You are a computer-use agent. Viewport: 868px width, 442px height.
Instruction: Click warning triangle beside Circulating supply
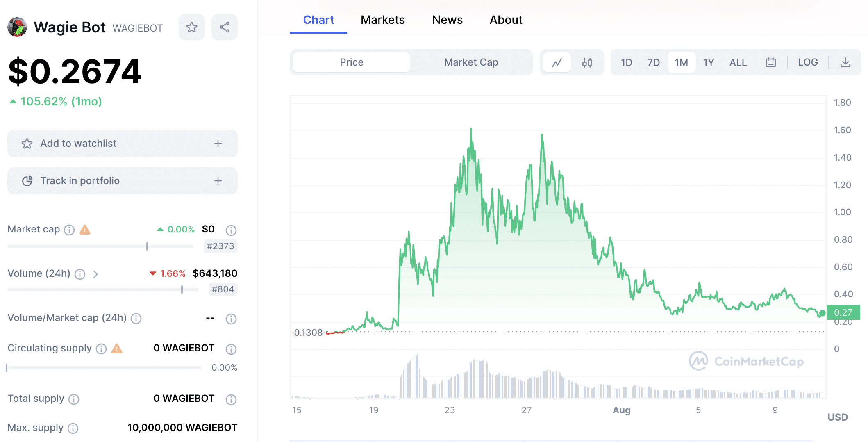coord(117,349)
